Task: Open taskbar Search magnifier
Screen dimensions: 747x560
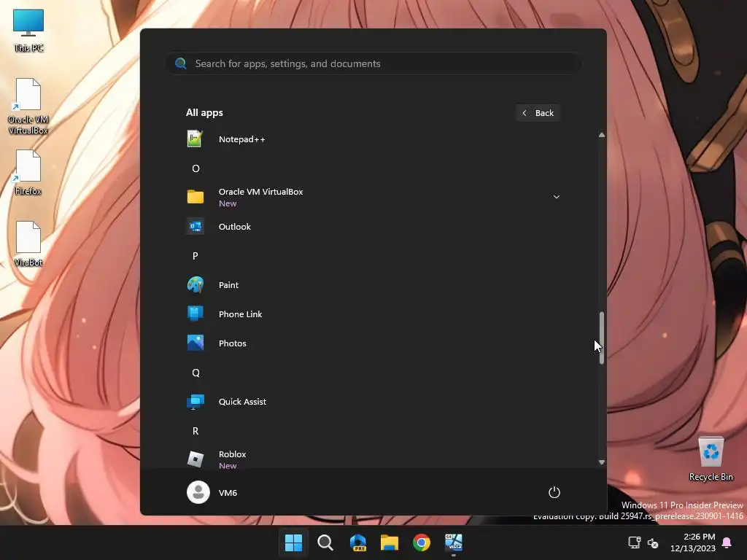Action: [x=325, y=542]
